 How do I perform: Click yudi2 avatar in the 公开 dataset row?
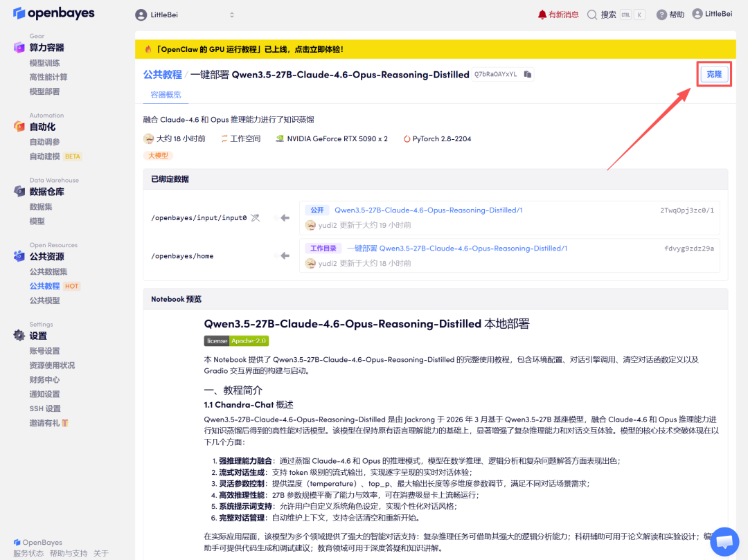point(310,225)
